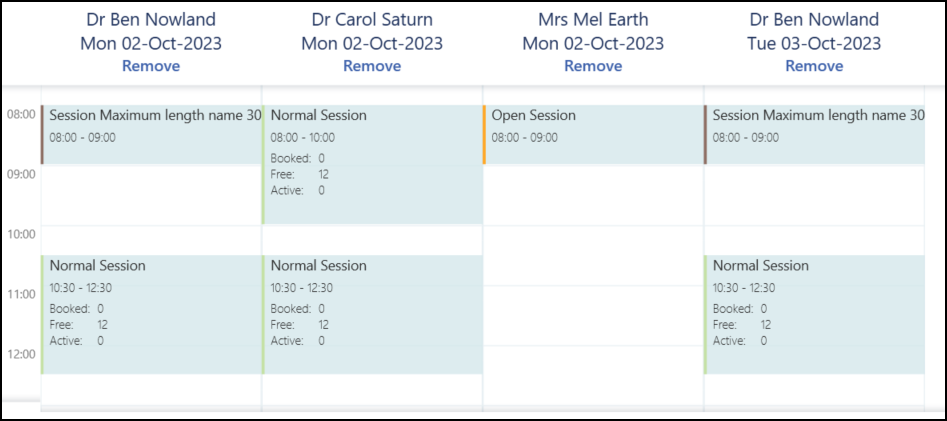This screenshot has width=947, height=421.
Task: Remove Mrs Mel Earth's column
Action: (593, 66)
